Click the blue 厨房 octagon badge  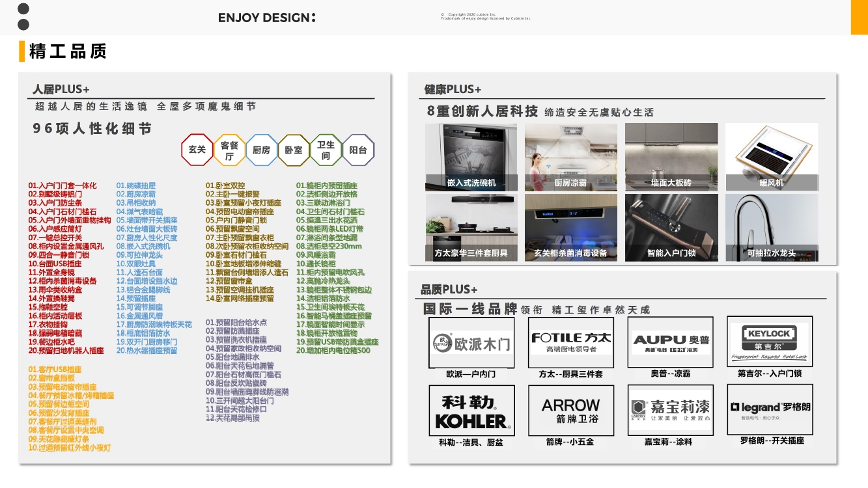point(261,150)
